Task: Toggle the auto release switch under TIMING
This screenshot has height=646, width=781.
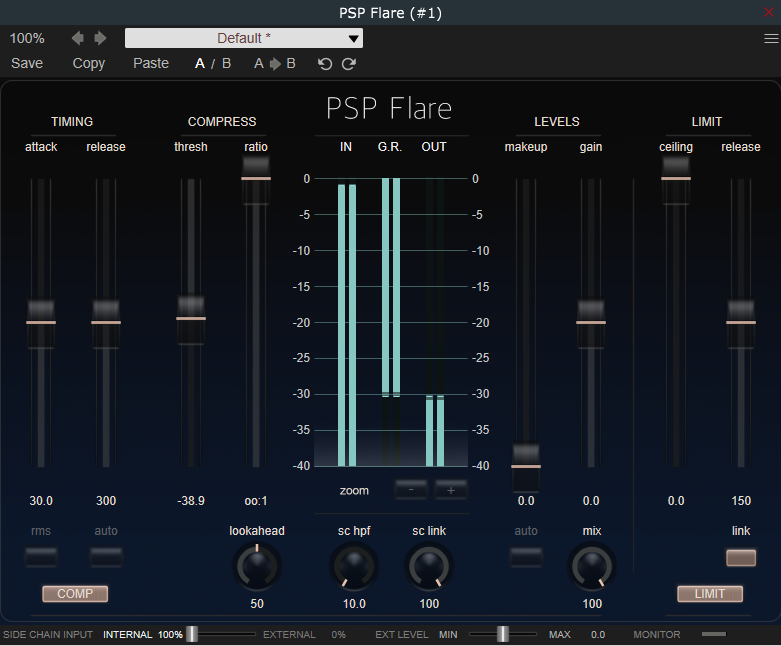Action: (x=106, y=557)
